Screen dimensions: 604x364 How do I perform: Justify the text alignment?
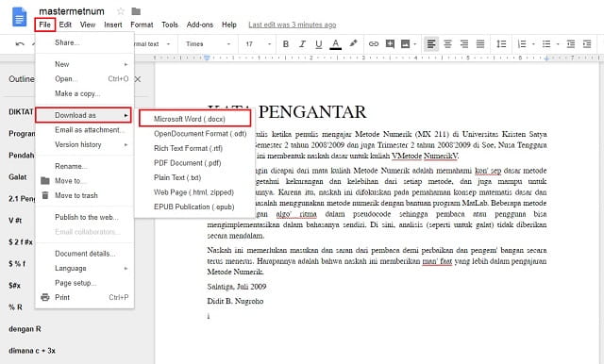pyautogui.click(x=480, y=44)
